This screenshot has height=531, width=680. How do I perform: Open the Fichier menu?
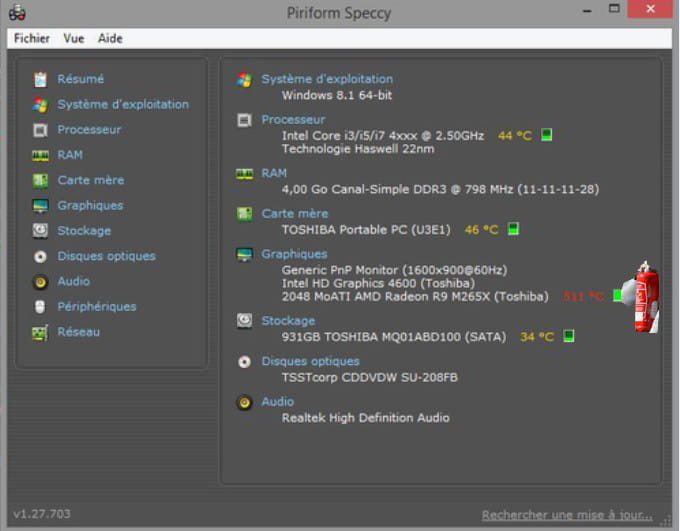tap(32, 39)
